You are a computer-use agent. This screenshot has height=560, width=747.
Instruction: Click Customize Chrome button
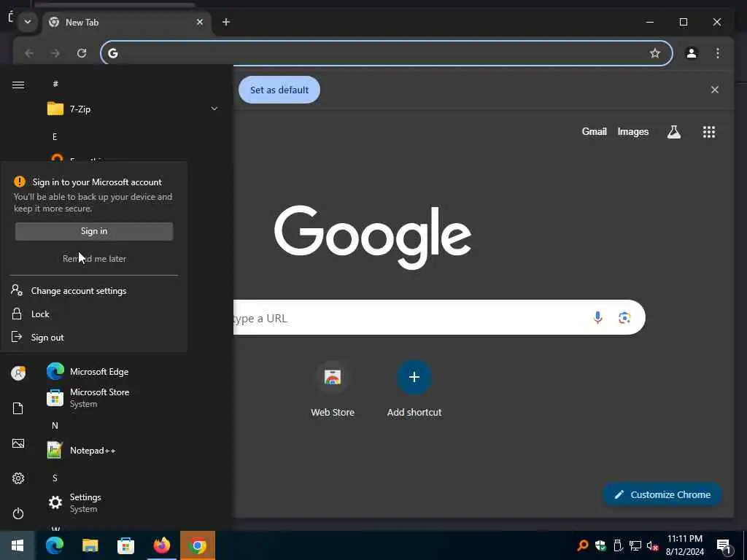pyautogui.click(x=662, y=494)
